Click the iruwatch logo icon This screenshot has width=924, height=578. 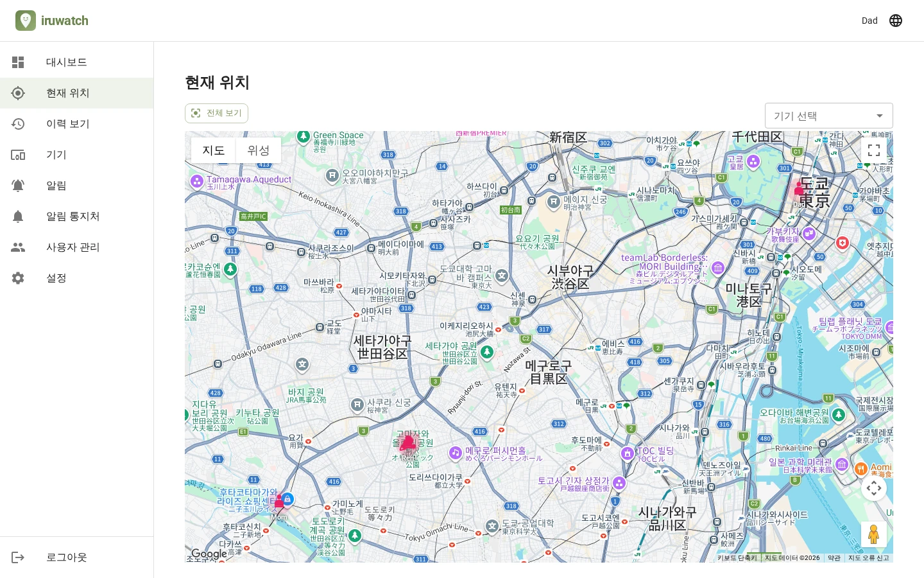tap(26, 21)
